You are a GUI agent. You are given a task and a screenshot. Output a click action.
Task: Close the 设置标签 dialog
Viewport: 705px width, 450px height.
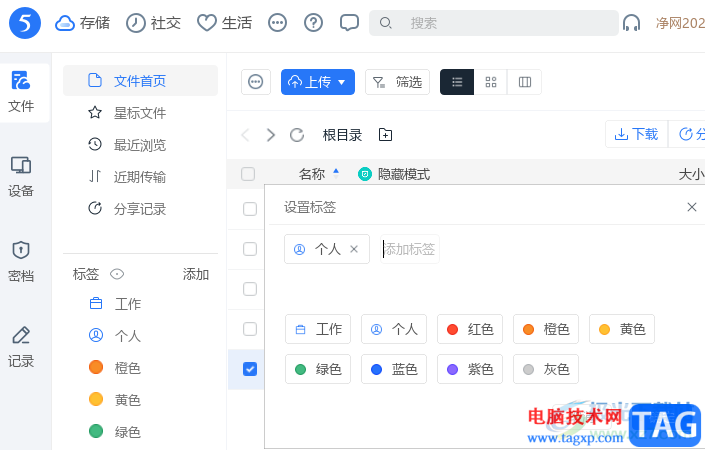[x=692, y=207]
